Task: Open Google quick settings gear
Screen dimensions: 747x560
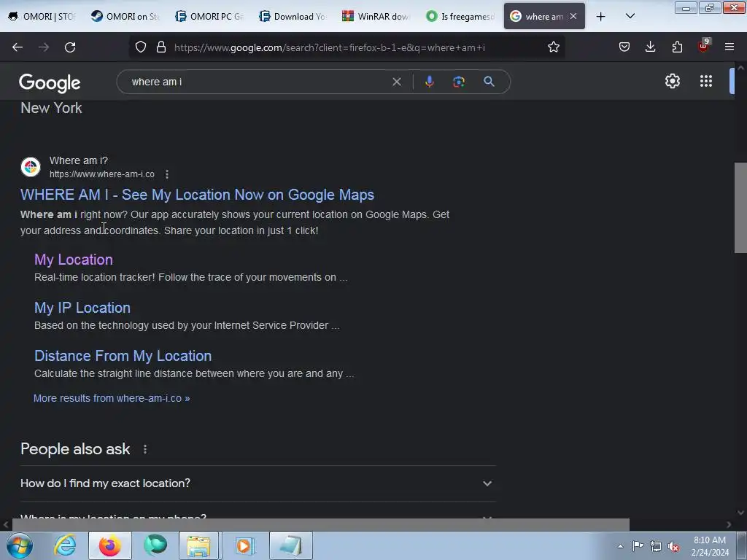Action: point(672,81)
